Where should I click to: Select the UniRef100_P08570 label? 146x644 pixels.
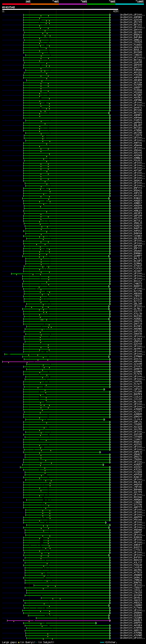131,120
